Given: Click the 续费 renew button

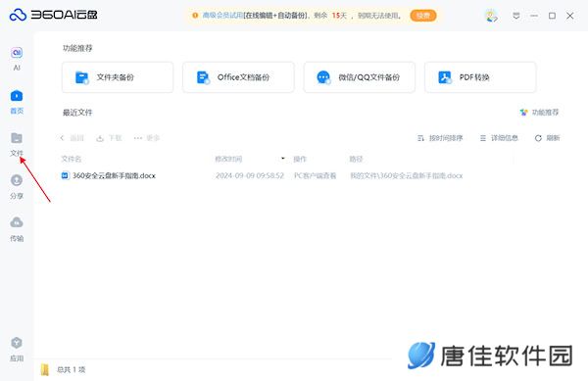Looking at the screenshot, I should pyautogui.click(x=423, y=16).
